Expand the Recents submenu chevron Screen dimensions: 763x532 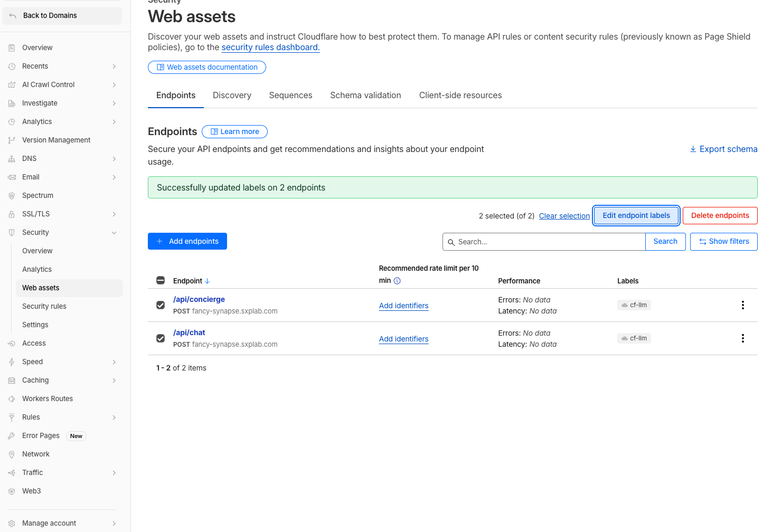(x=114, y=66)
